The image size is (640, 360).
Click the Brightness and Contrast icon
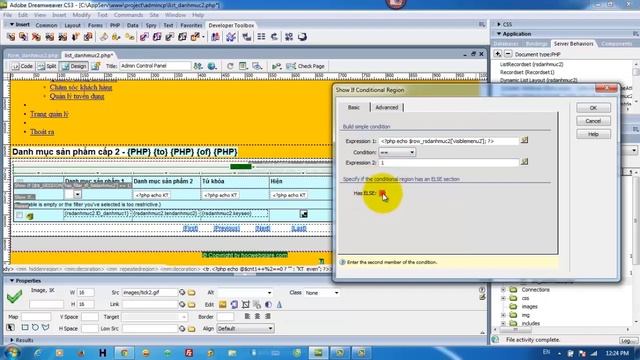click(268, 304)
